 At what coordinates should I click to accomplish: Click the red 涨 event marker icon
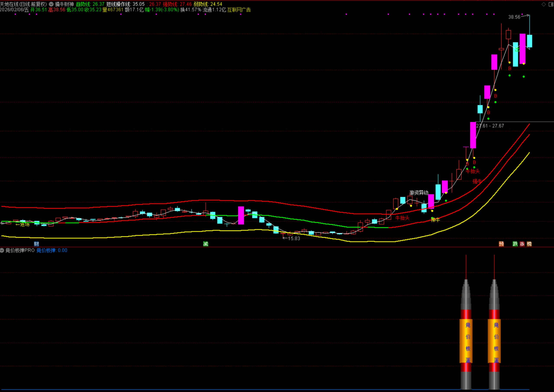(522, 244)
